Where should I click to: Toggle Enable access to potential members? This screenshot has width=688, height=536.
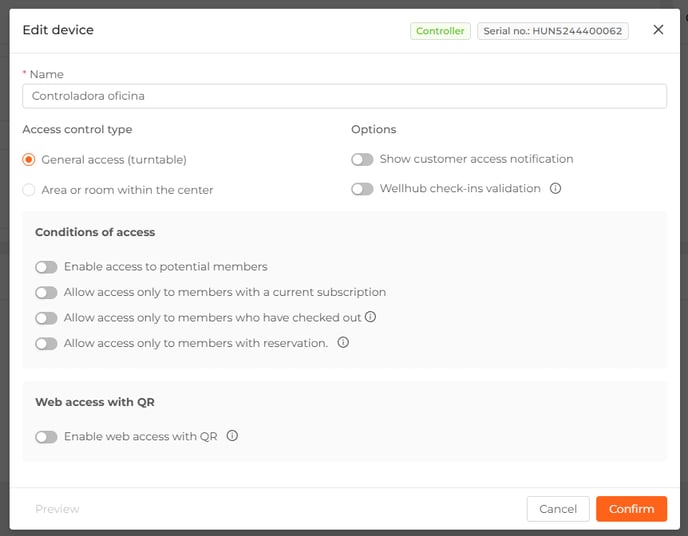pyautogui.click(x=46, y=267)
